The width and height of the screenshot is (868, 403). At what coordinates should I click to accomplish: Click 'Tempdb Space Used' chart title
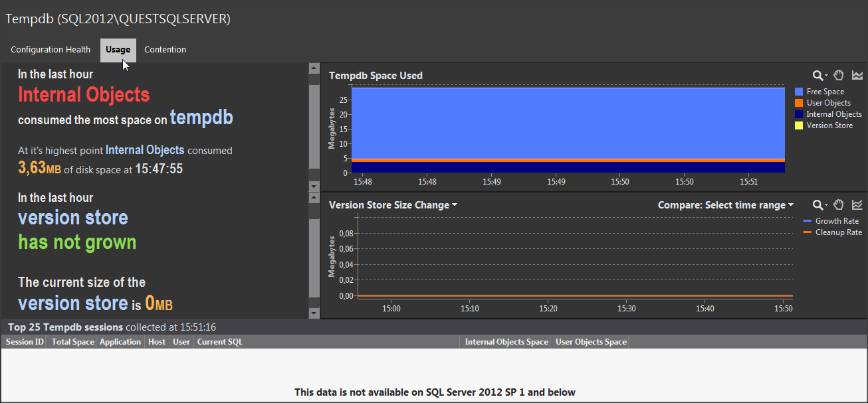(376, 76)
